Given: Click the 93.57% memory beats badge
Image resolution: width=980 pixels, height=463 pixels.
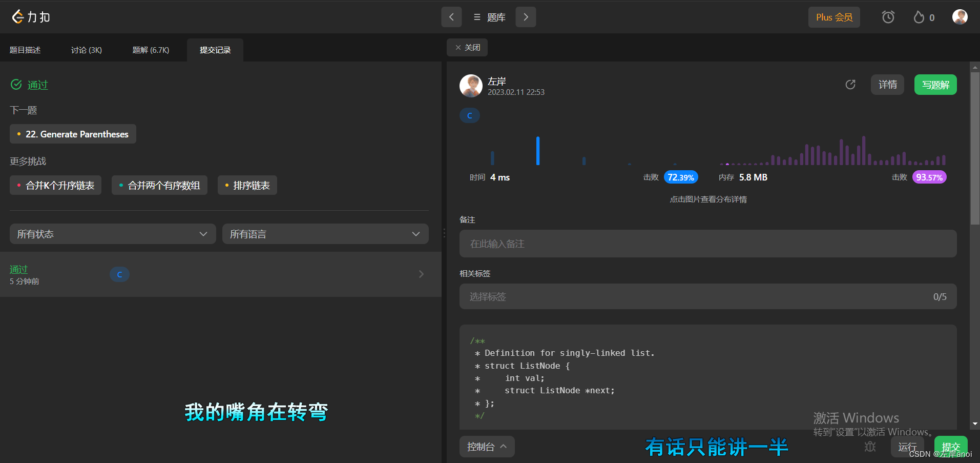Looking at the screenshot, I should [x=929, y=177].
